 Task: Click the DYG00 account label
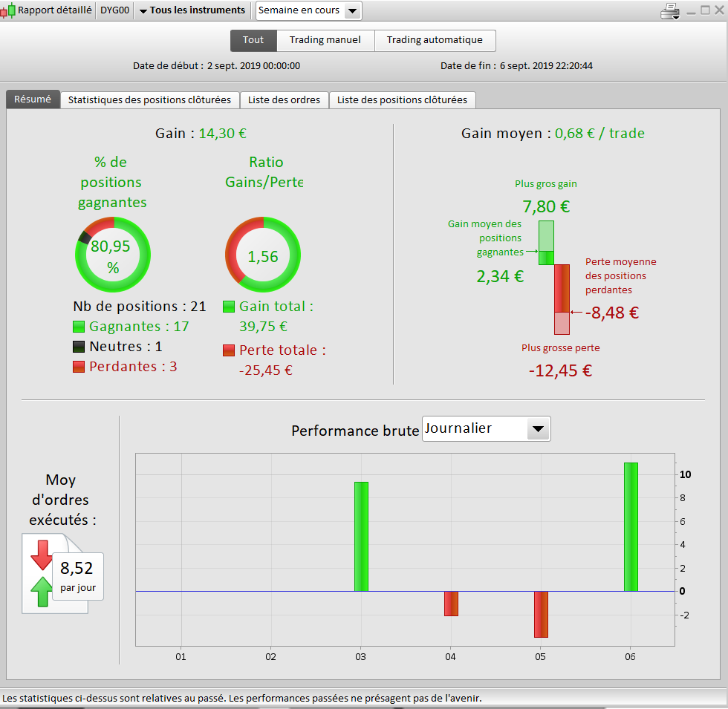click(114, 10)
